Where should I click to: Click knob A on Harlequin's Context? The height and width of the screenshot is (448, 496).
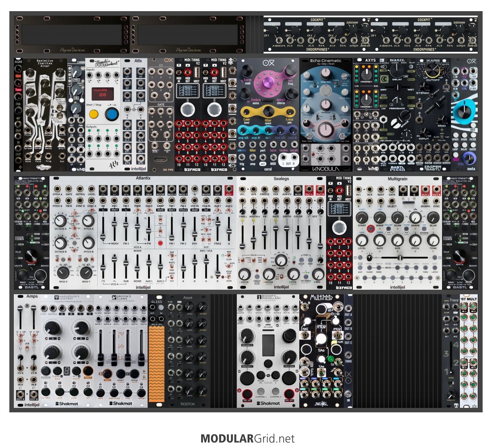[53, 328]
